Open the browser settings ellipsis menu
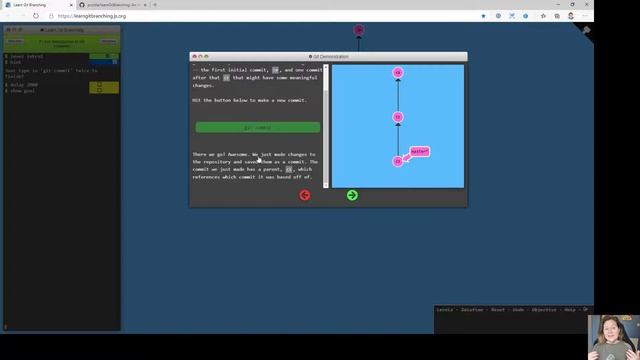The image size is (640, 360). 585,16
